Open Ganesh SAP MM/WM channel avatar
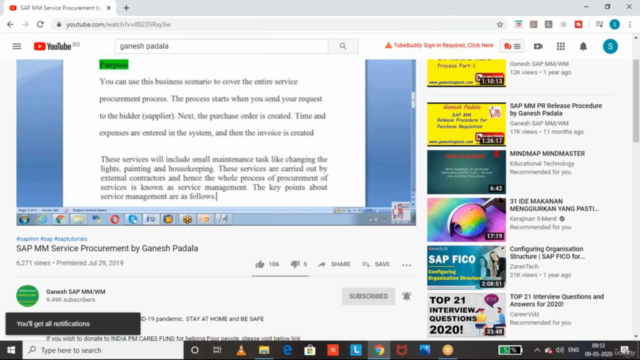The image size is (640, 360). (x=27, y=296)
